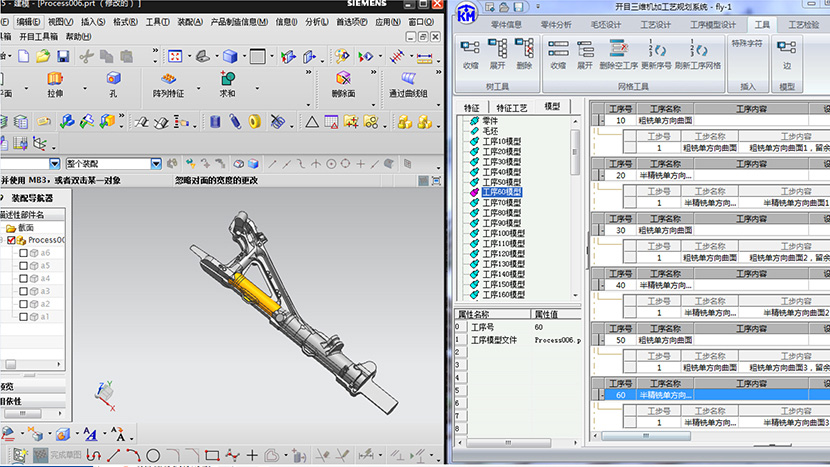Switch to the 特征工艺 tab
Image resolution: width=830 pixels, height=467 pixels.
[x=511, y=106]
